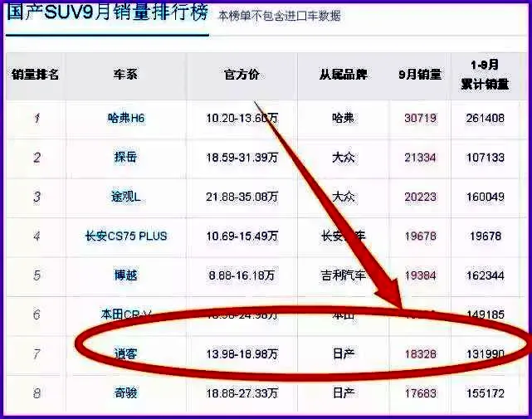The image size is (532, 419).
Task: Click cumulative sales value 162344
Action: pyautogui.click(x=486, y=275)
